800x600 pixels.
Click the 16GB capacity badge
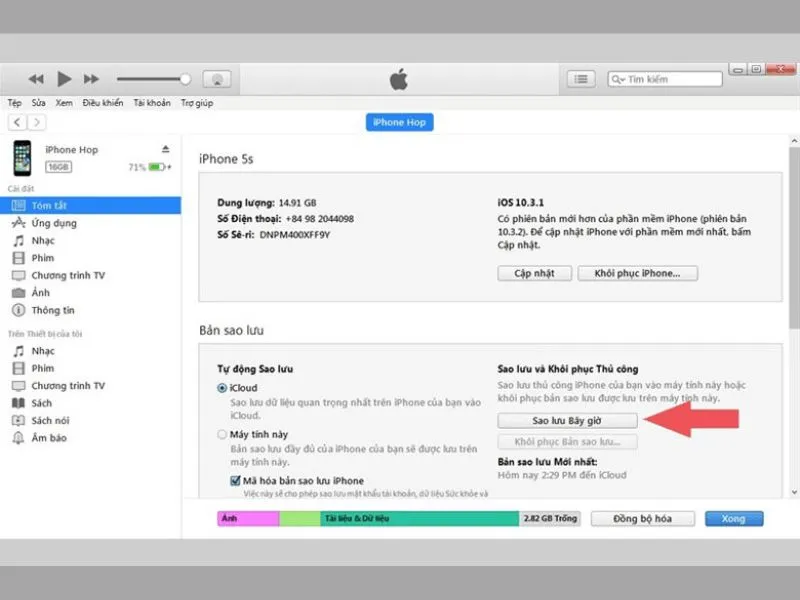pos(58,167)
